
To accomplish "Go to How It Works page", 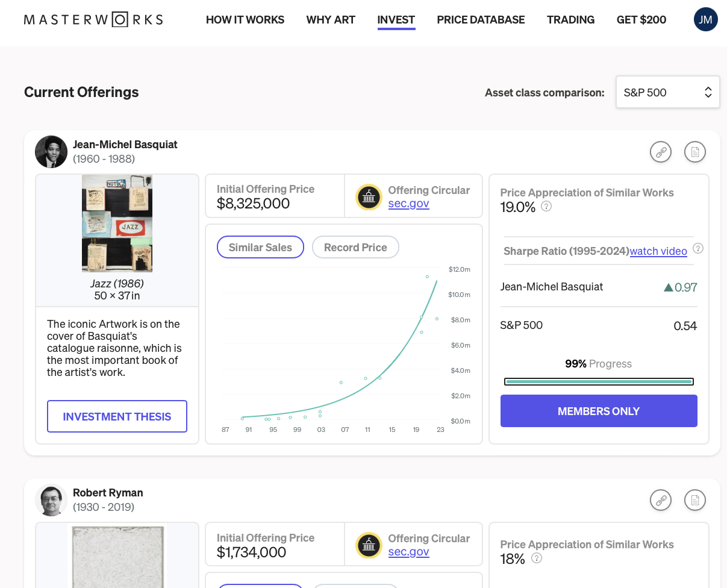I will click(245, 20).
